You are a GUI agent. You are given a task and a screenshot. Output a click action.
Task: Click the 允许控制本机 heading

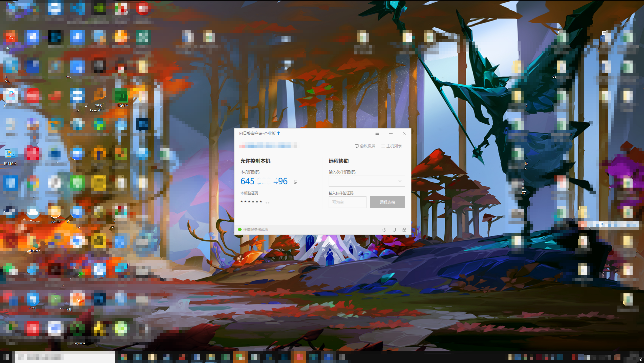pyautogui.click(x=255, y=161)
